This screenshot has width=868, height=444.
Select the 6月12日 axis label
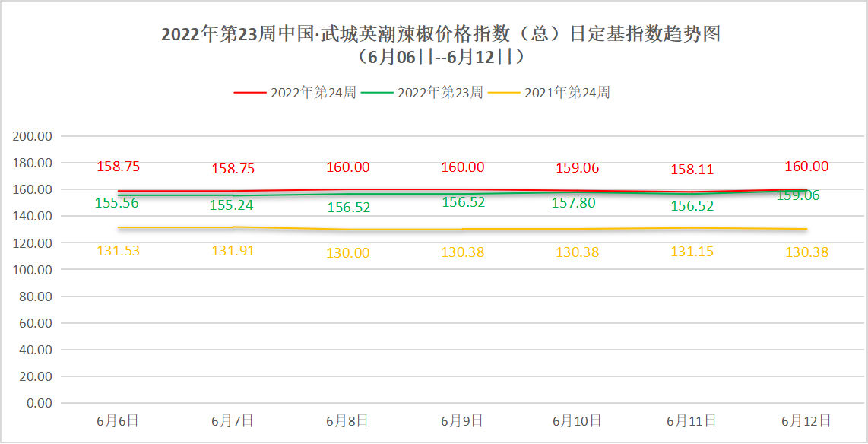(806, 419)
